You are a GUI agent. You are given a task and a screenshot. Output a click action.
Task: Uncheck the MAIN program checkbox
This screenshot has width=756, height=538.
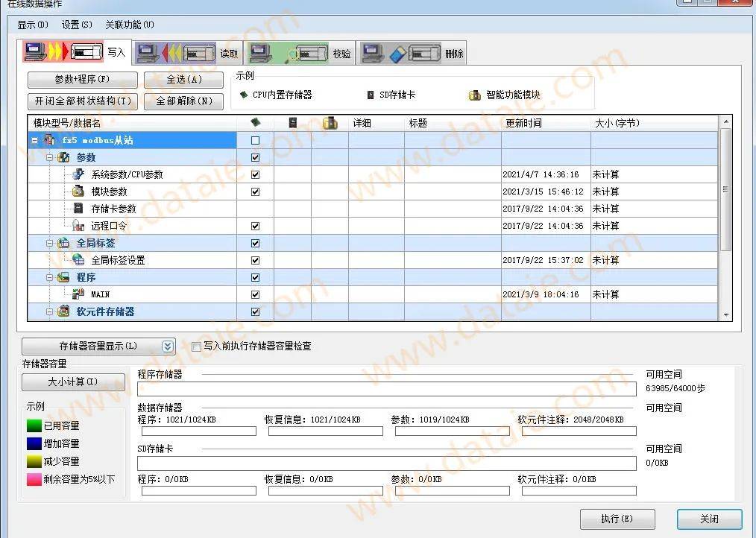[x=256, y=294]
